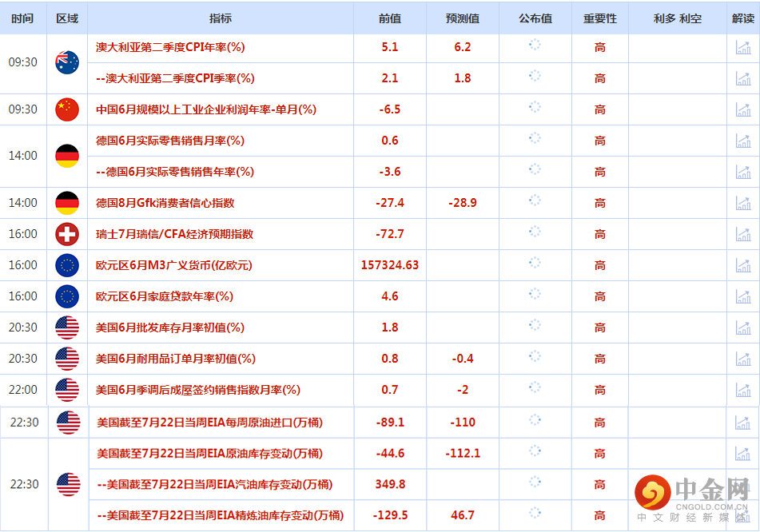Click US flag beside the EIA原油库存变动 group
This screenshot has height=532, width=760.
tap(69, 485)
